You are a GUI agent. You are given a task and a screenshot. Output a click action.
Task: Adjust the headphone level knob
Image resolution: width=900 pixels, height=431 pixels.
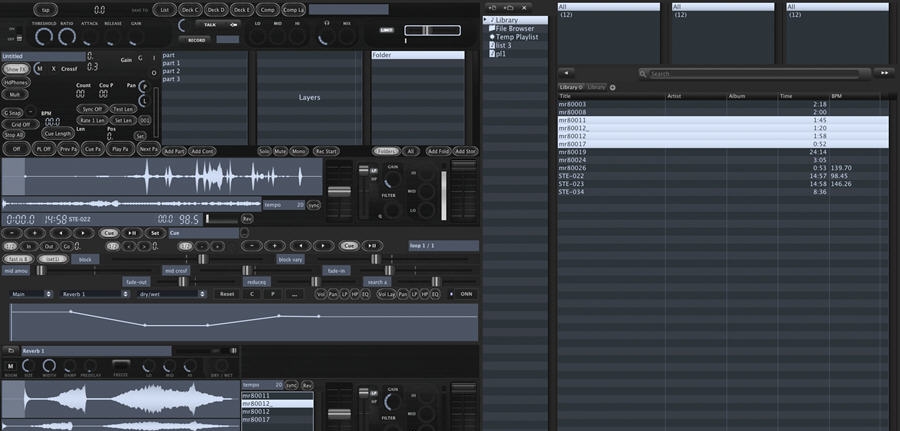(327, 37)
